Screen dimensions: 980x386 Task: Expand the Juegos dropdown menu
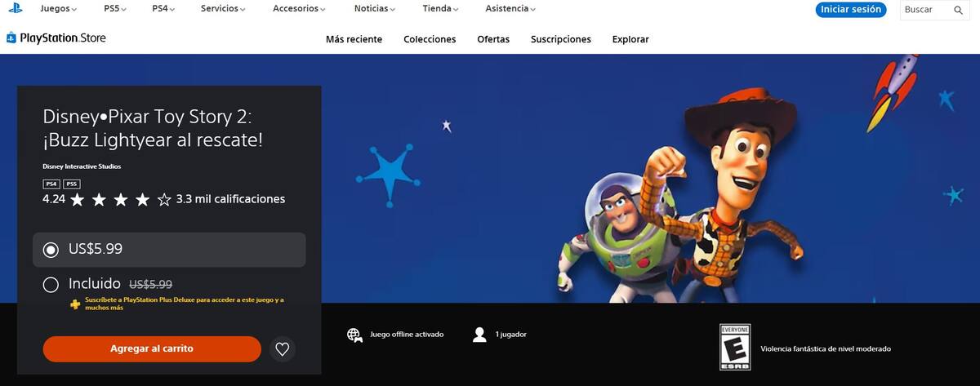tap(59, 9)
